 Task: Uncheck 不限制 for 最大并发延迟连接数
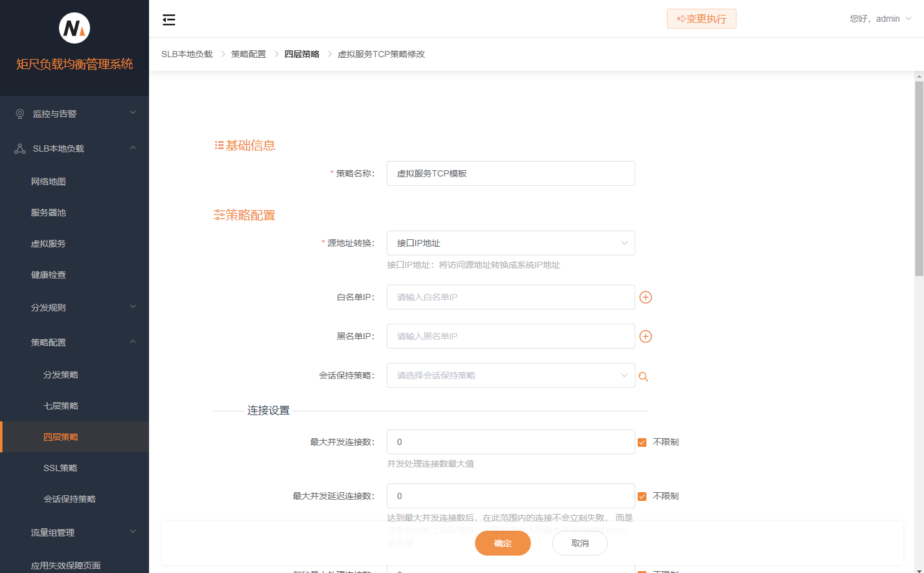[x=641, y=496]
